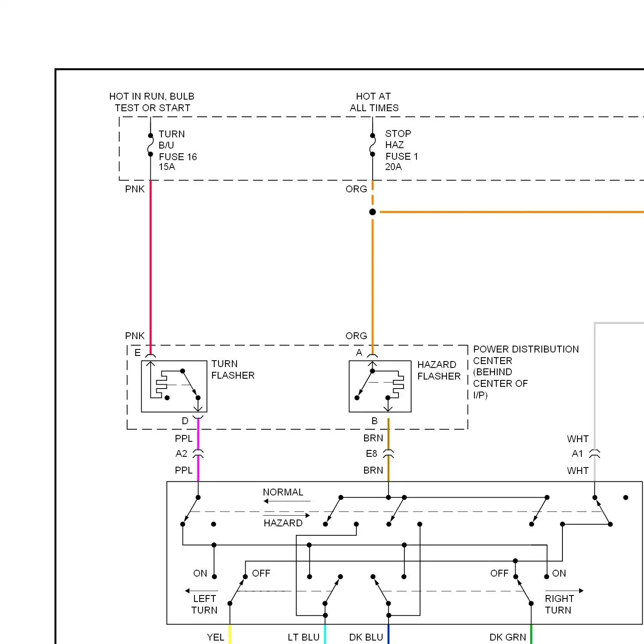The image size is (644, 644).
Task: Click the STOP HAZ fuse symbol
Action: (x=373, y=145)
